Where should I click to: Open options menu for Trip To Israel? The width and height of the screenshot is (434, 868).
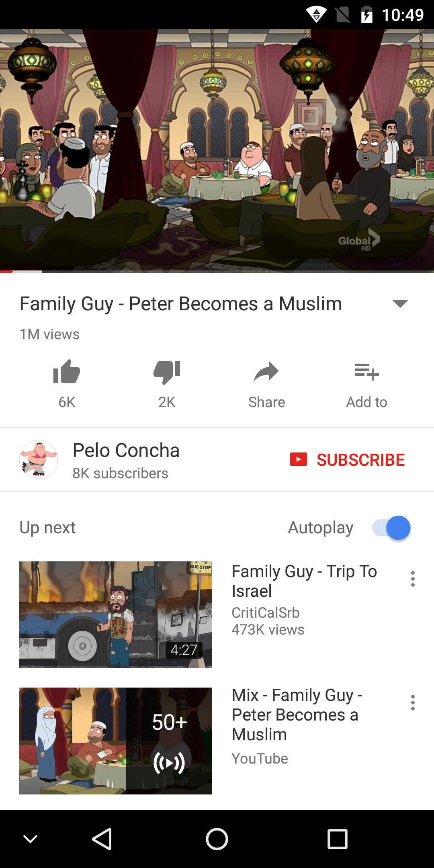point(413,579)
